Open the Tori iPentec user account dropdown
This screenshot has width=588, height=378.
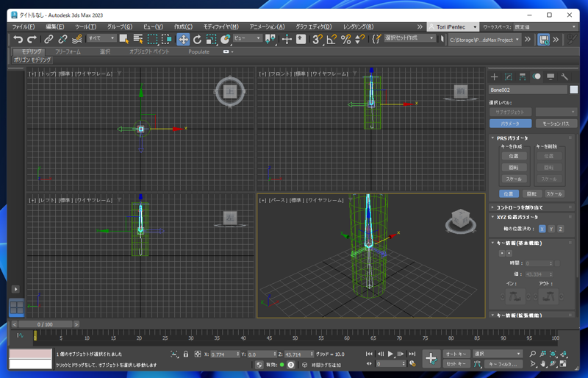(453, 27)
